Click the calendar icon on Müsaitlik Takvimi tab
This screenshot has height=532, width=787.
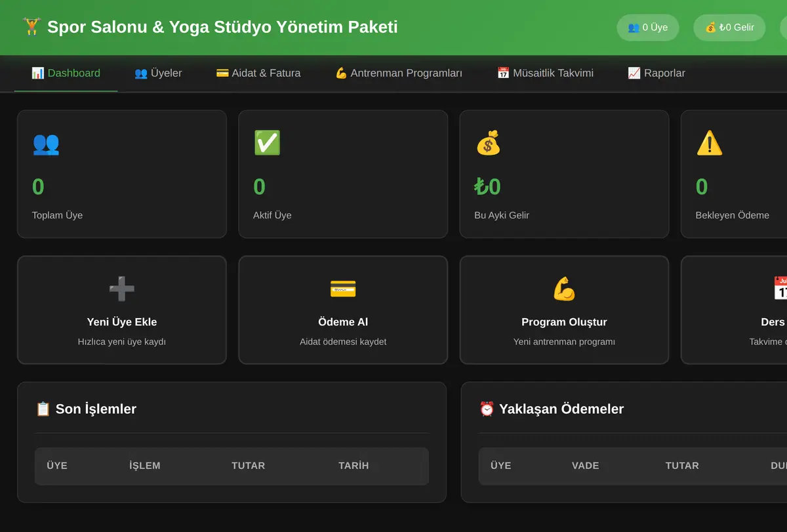tap(503, 73)
